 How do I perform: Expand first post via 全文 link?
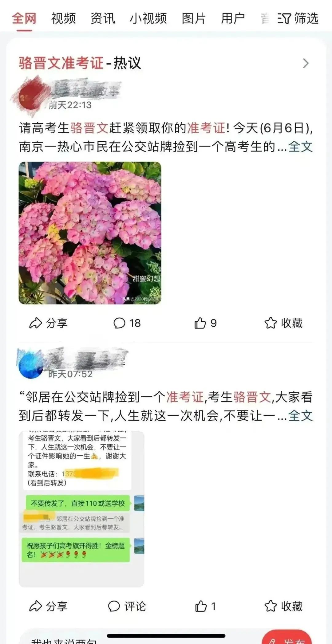(300, 147)
